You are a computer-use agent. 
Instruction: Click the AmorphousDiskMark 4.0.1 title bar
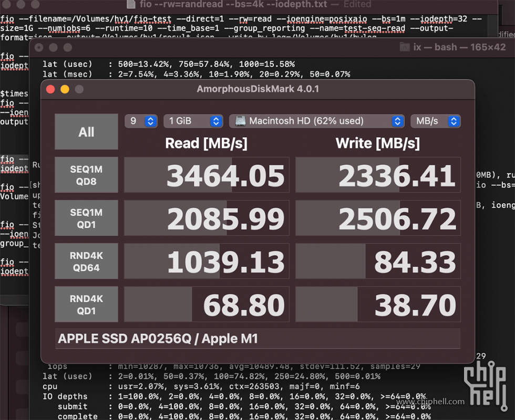coord(258,89)
